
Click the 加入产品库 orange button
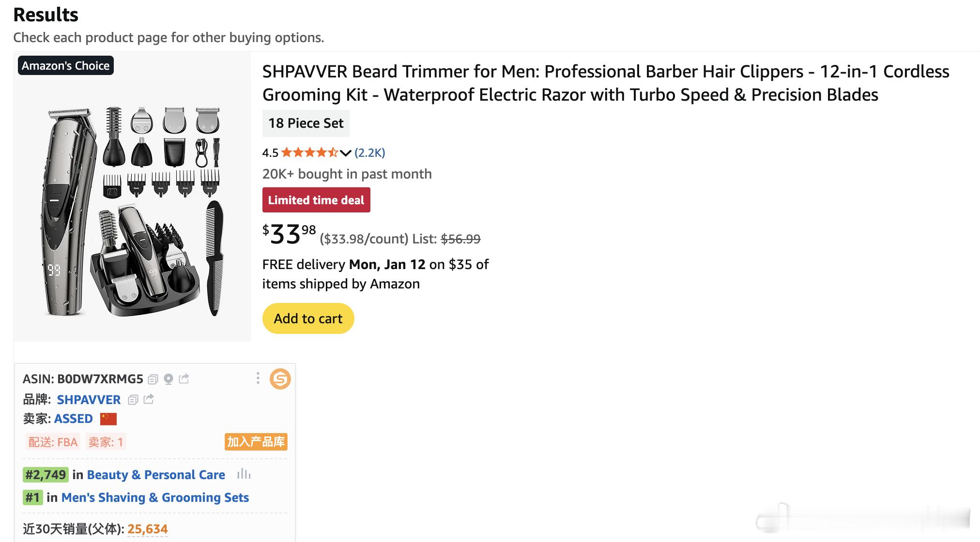[256, 442]
